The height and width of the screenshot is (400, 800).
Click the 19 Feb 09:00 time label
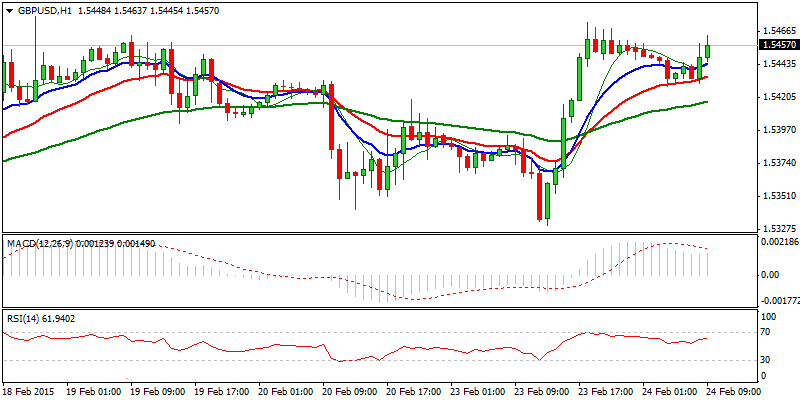coord(157,391)
